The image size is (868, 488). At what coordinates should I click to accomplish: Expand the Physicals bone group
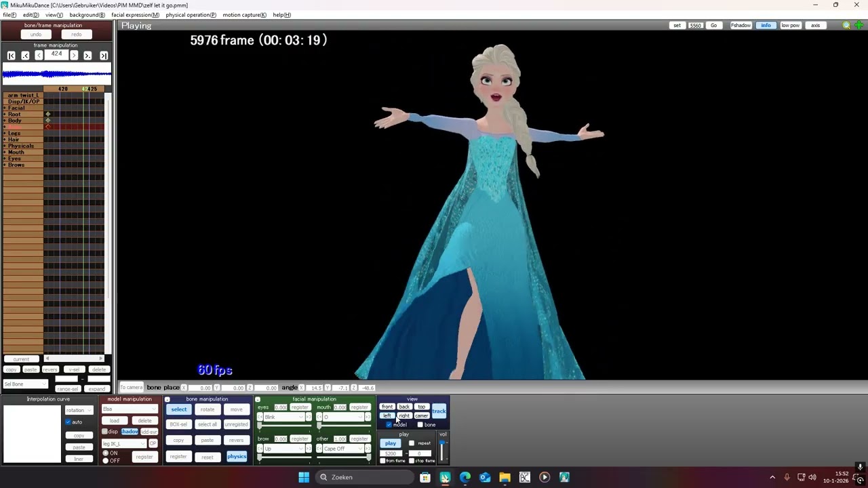point(5,146)
